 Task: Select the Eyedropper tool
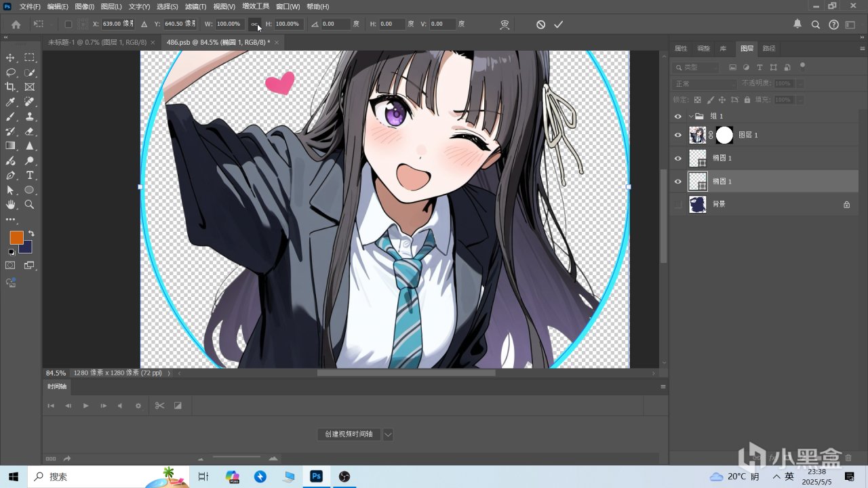point(10,102)
